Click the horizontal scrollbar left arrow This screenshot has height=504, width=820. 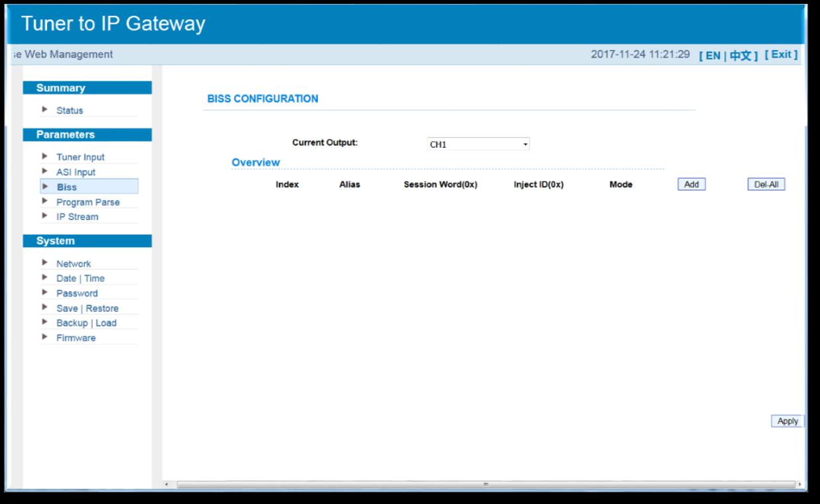(166, 485)
